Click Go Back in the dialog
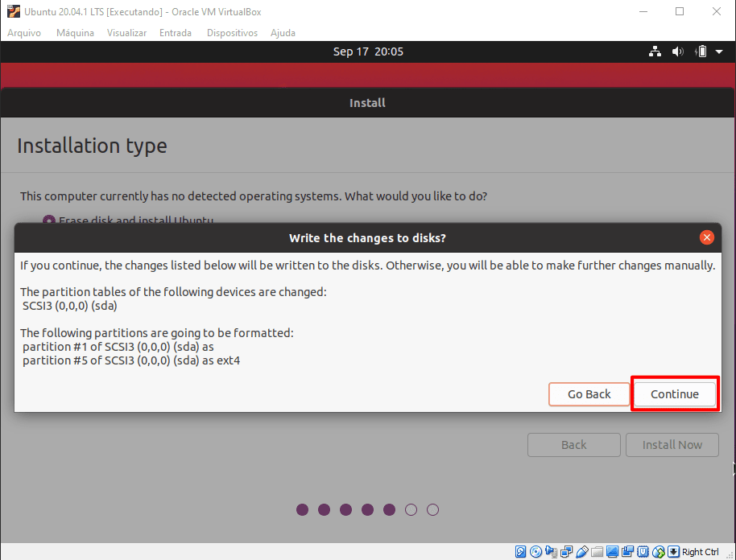This screenshot has width=736, height=560. [589, 394]
